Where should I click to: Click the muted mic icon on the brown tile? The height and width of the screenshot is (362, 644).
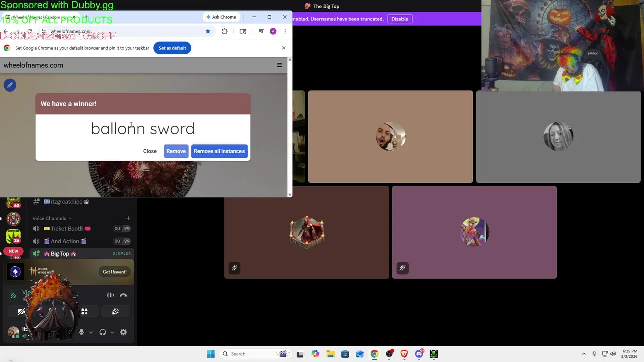[234, 268]
